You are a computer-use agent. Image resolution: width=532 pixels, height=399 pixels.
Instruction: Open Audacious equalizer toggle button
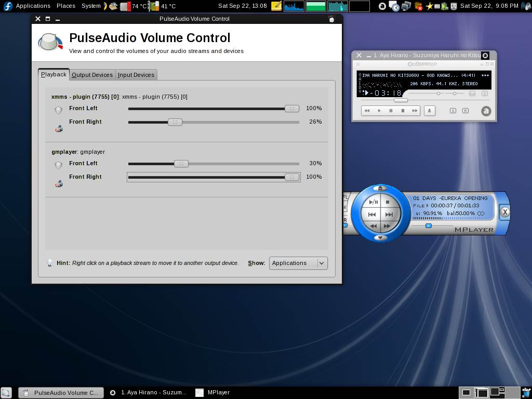point(472,94)
